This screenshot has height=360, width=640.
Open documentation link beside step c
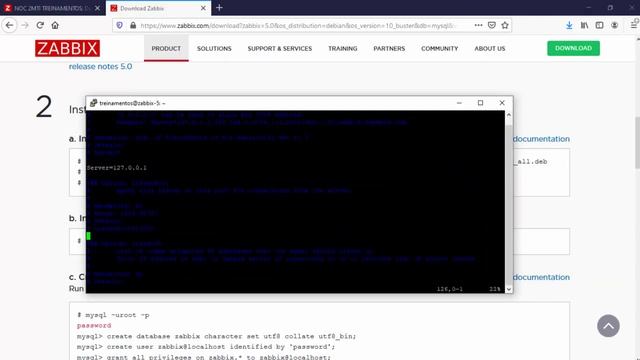(541, 277)
